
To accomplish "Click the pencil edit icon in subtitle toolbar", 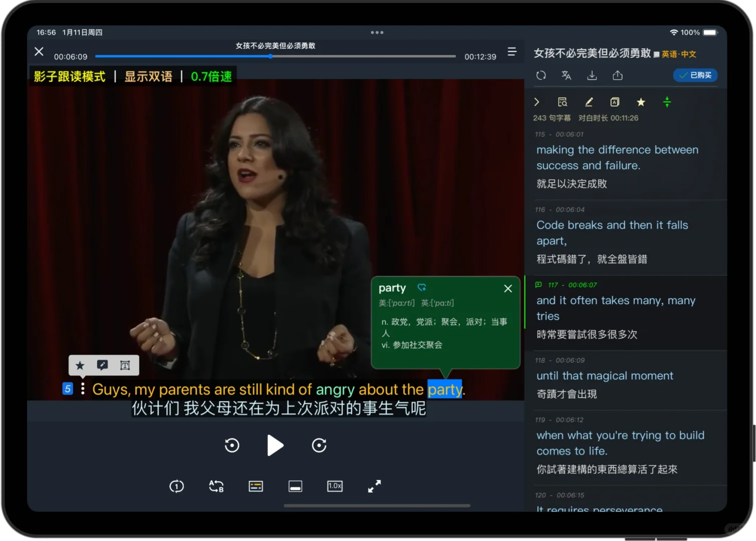I will pyautogui.click(x=589, y=102).
